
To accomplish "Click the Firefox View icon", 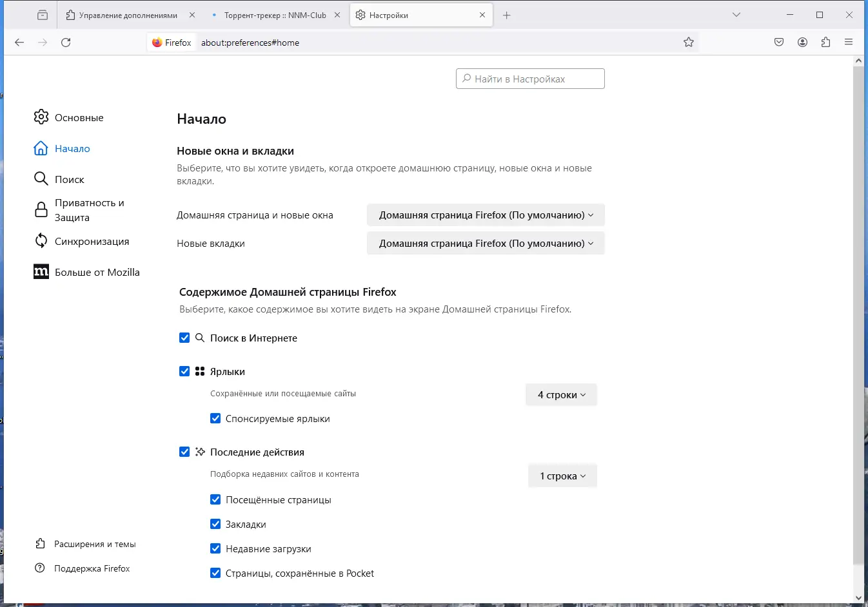I will click(x=43, y=15).
